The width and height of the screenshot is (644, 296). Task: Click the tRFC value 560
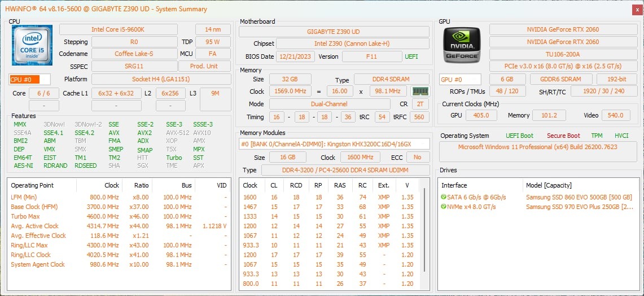419,117
